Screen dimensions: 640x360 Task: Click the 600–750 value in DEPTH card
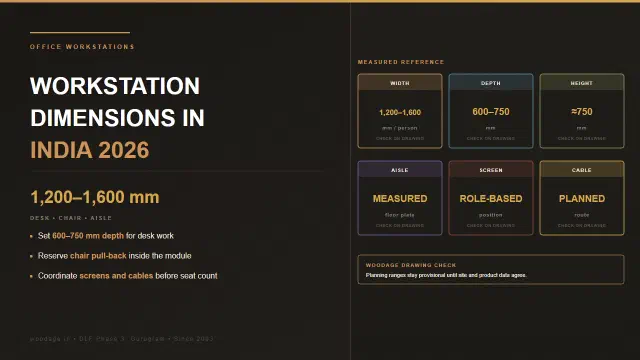coord(491,112)
